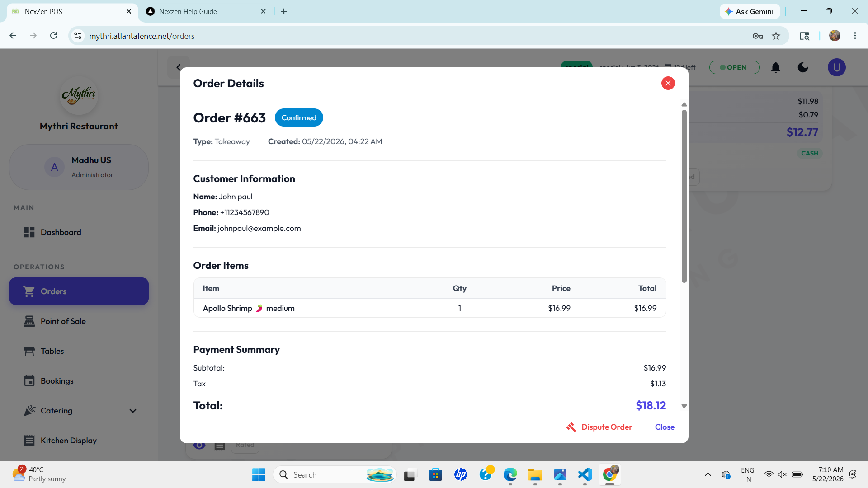The width and height of the screenshot is (868, 488).
Task: Open password manager key icon
Action: point(758,36)
